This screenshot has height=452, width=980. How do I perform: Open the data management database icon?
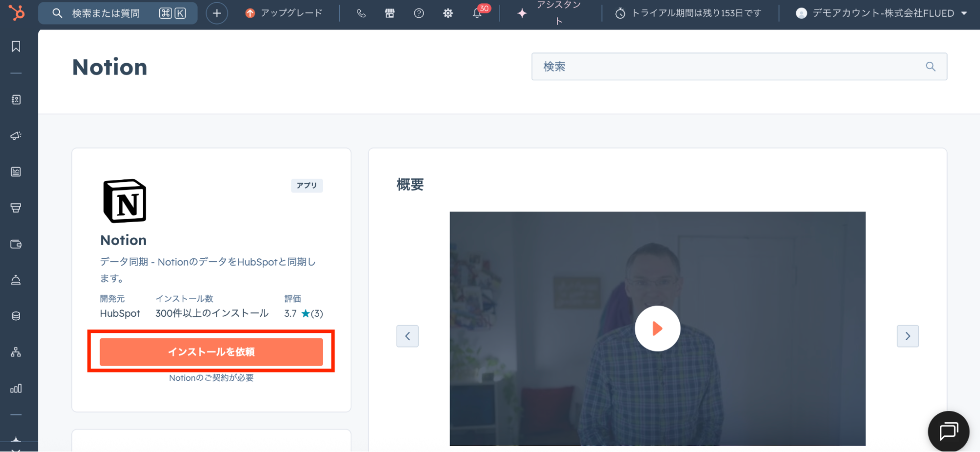click(x=16, y=316)
